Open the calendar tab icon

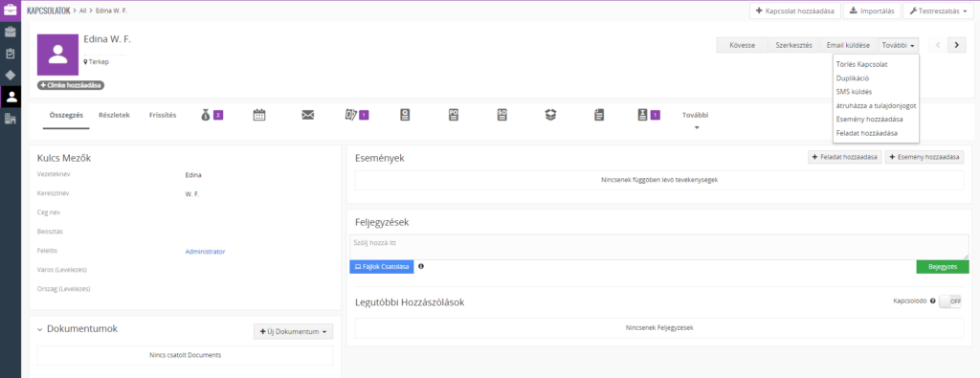pos(259,115)
